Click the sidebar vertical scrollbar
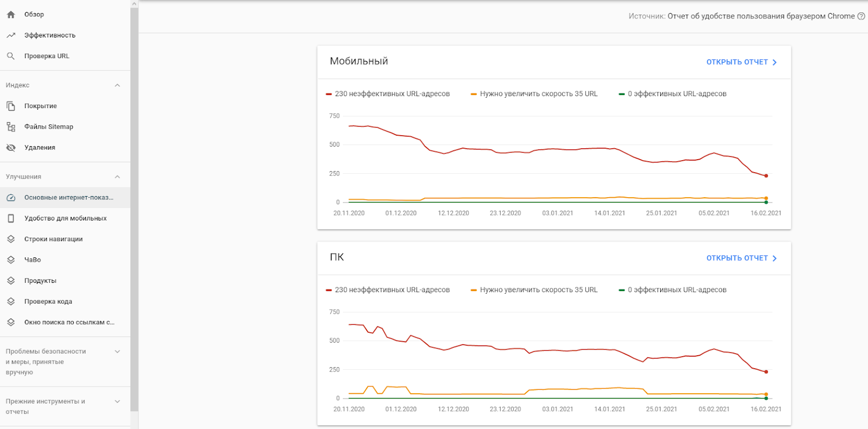 pos(134,206)
